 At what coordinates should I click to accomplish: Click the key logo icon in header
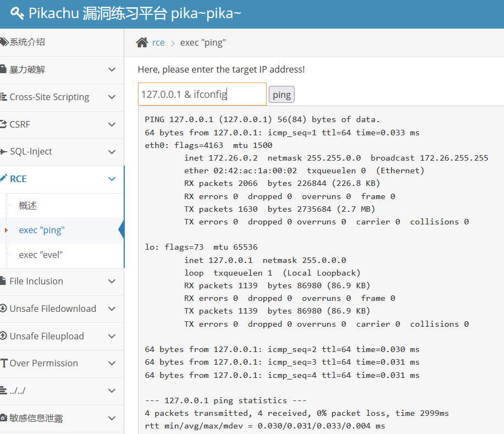tap(17, 13)
